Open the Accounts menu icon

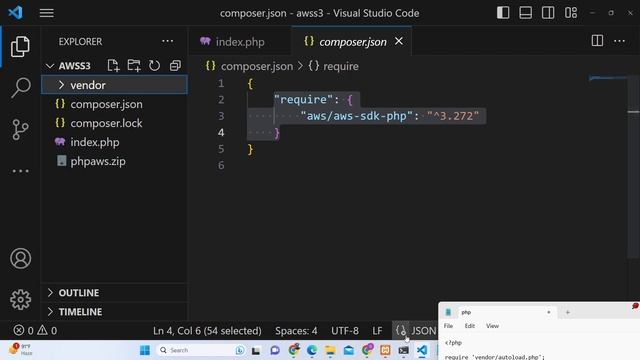20,258
